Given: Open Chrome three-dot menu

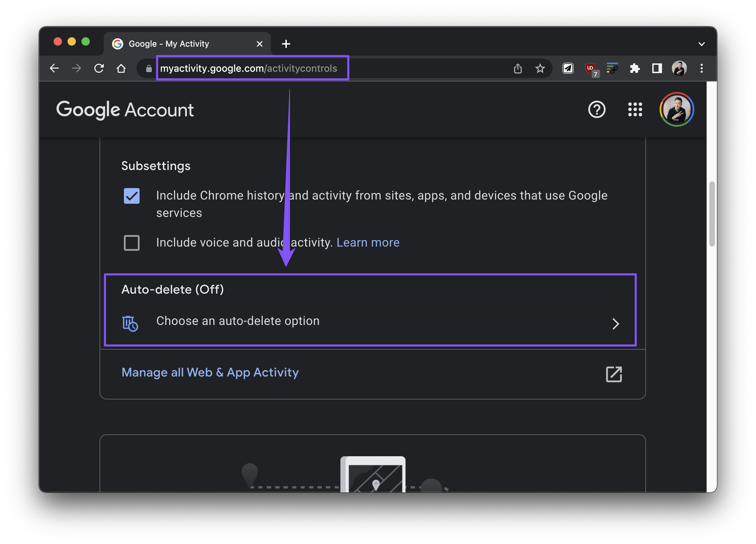Looking at the screenshot, I should tap(701, 68).
